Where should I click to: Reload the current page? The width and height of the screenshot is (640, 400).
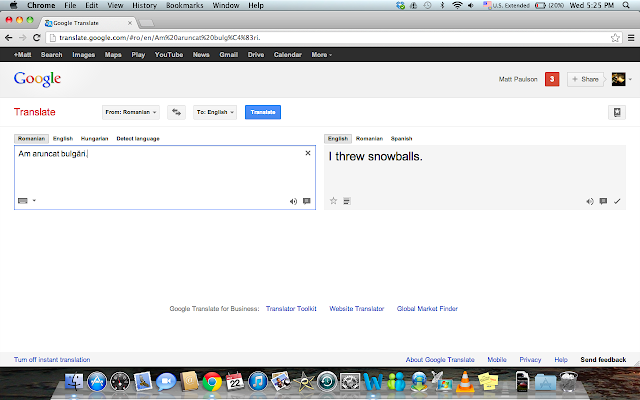36,38
